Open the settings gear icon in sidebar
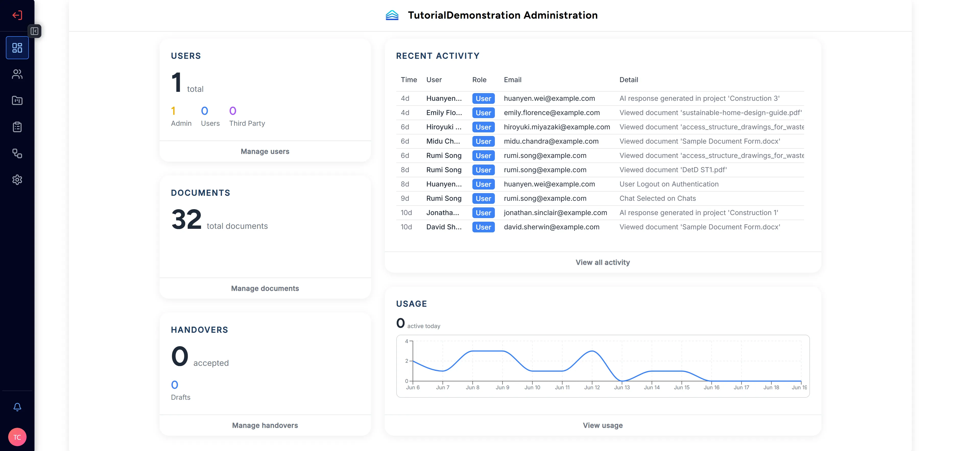The height and width of the screenshot is (451, 980). tap(17, 180)
